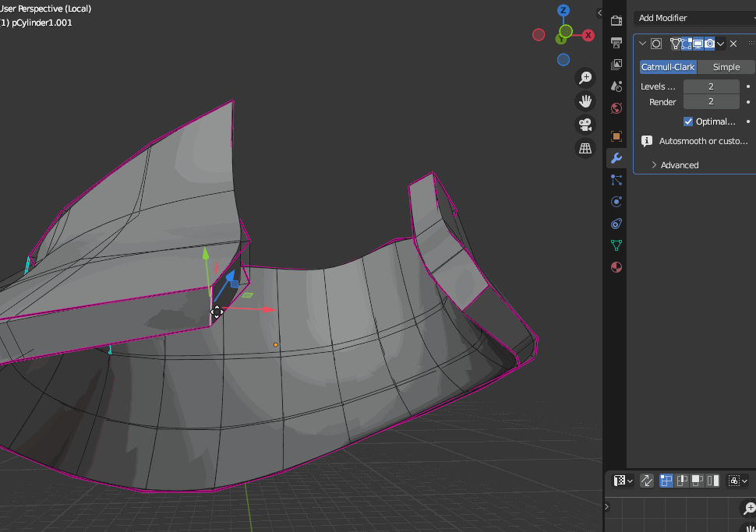Select the Simple subdivision type

pyautogui.click(x=726, y=67)
